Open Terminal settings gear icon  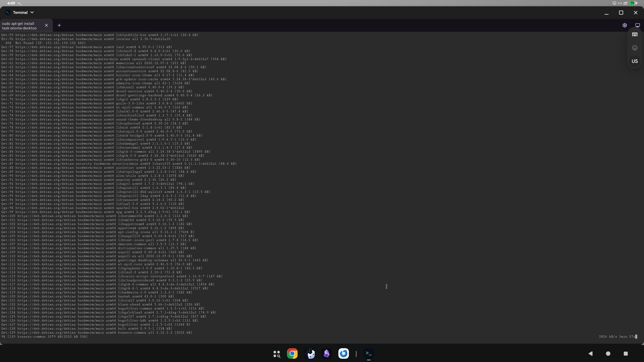tap(625, 25)
